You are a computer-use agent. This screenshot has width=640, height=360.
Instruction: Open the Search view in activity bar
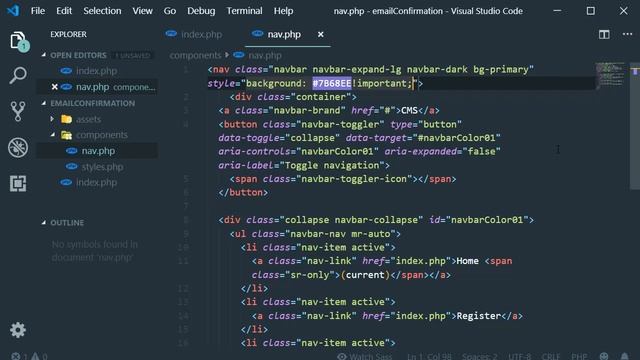pyautogui.click(x=18, y=76)
